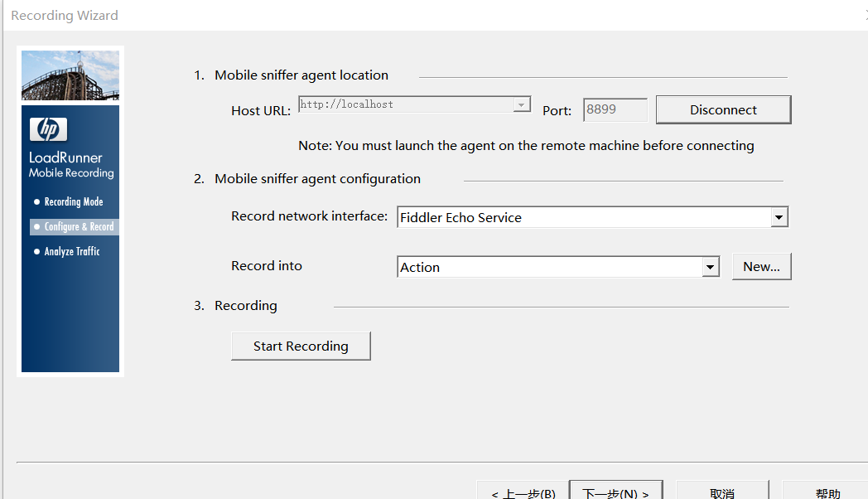
Task: Click the Port field showing 8899
Action: click(615, 109)
